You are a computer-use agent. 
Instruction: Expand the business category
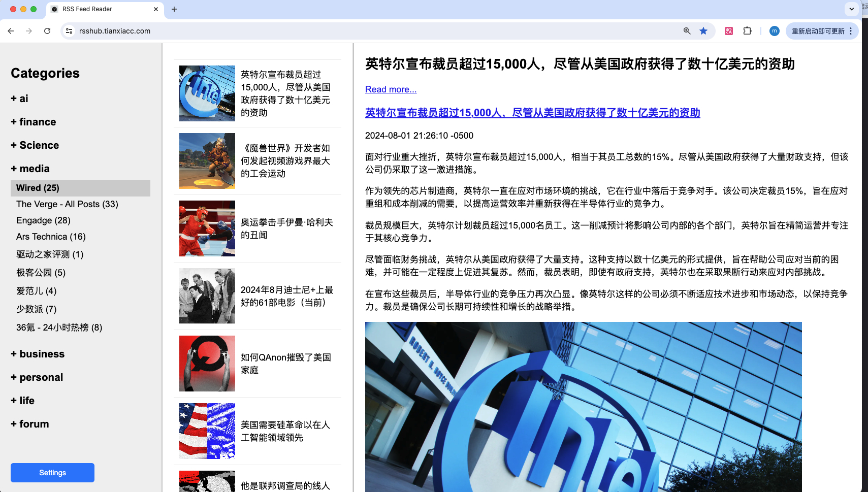click(x=38, y=354)
